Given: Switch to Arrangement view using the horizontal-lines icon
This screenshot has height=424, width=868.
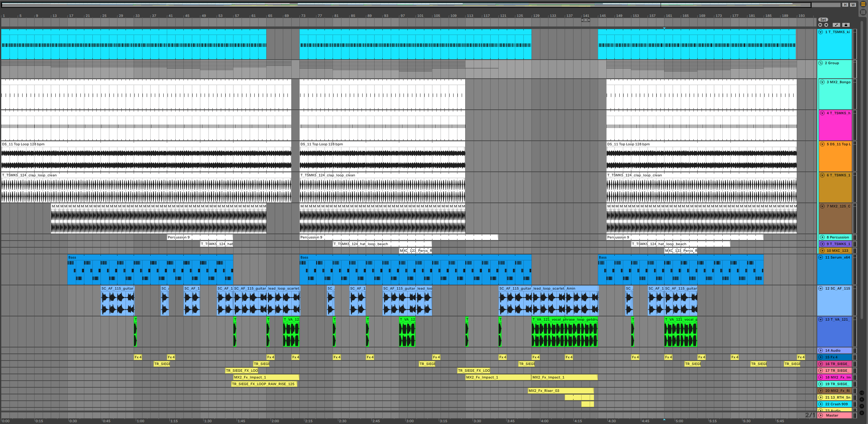Looking at the screenshot, I should point(863,5).
